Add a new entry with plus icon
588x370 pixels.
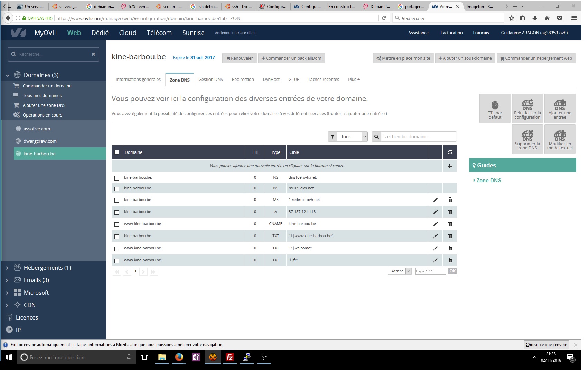click(x=450, y=166)
